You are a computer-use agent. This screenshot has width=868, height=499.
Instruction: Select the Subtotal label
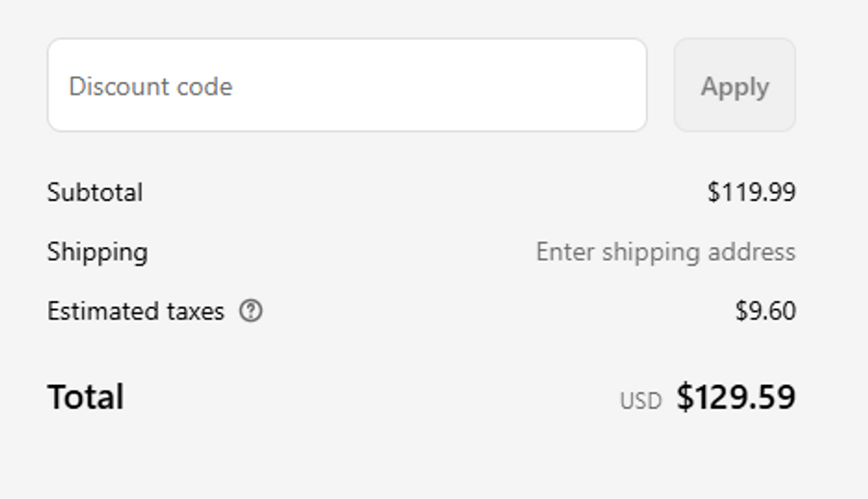point(95,192)
